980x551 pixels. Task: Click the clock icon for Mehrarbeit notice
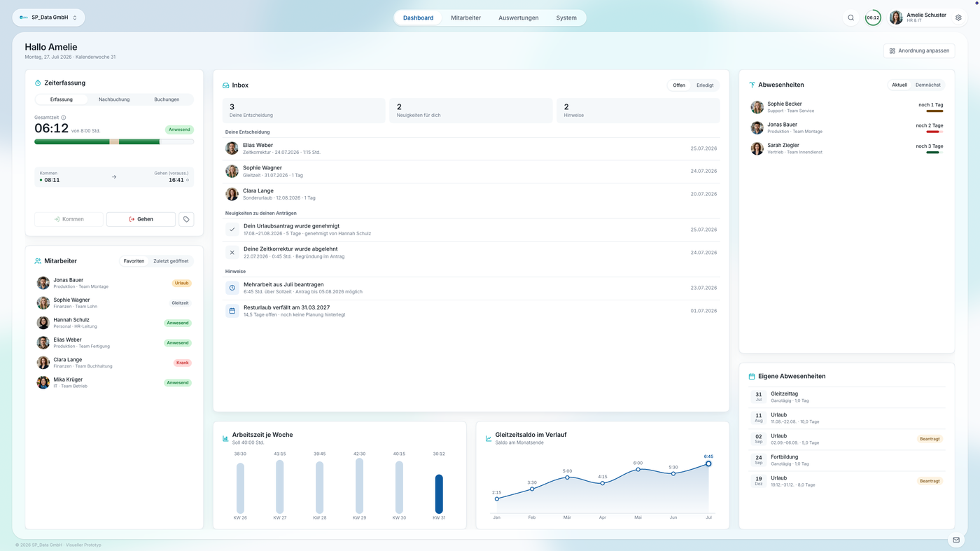(232, 288)
